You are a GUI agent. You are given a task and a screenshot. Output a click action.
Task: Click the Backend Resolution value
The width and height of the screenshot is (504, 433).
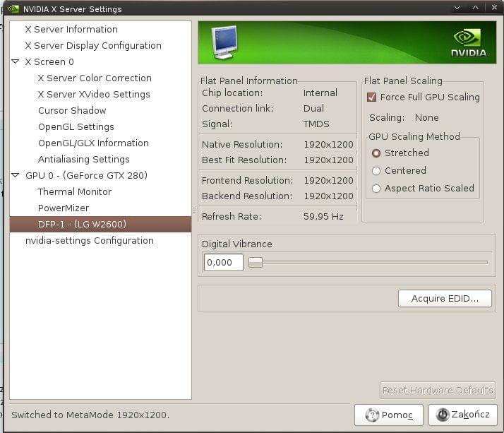(x=328, y=196)
